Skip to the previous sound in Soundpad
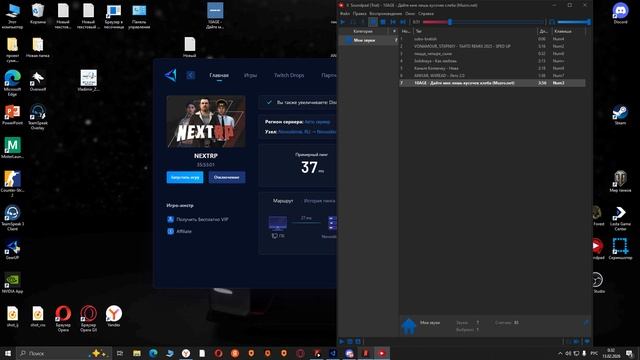This screenshot has width=640, height=360. point(393,22)
